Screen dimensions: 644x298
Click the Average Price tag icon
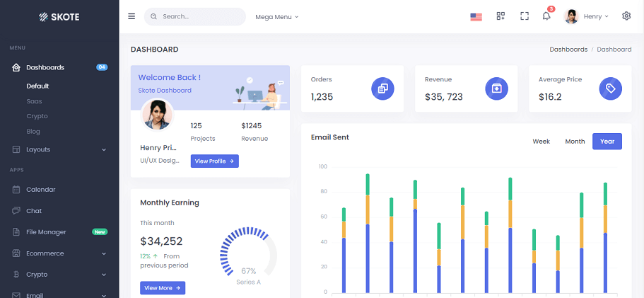[x=610, y=88]
